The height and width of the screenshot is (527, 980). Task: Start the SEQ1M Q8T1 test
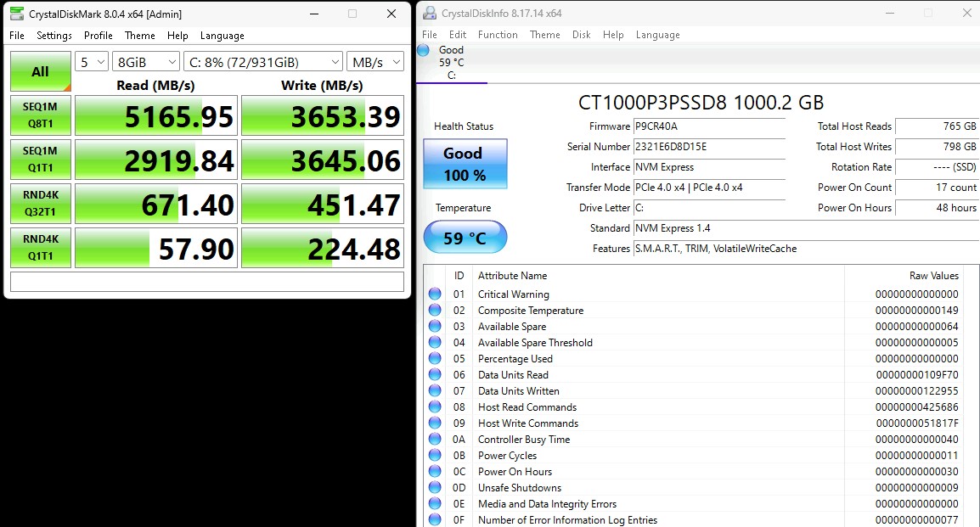(41, 115)
